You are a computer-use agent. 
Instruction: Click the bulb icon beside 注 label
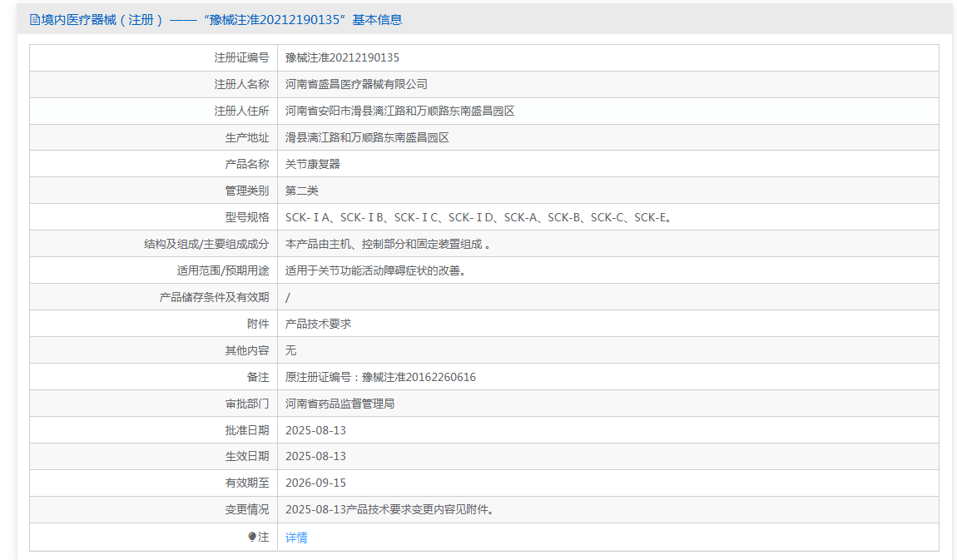(252, 537)
